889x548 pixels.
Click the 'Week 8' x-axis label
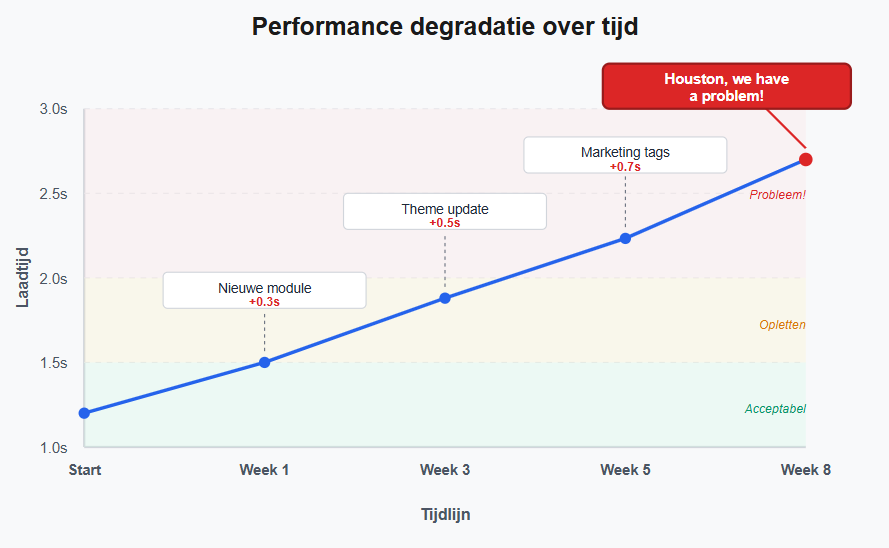coord(806,470)
